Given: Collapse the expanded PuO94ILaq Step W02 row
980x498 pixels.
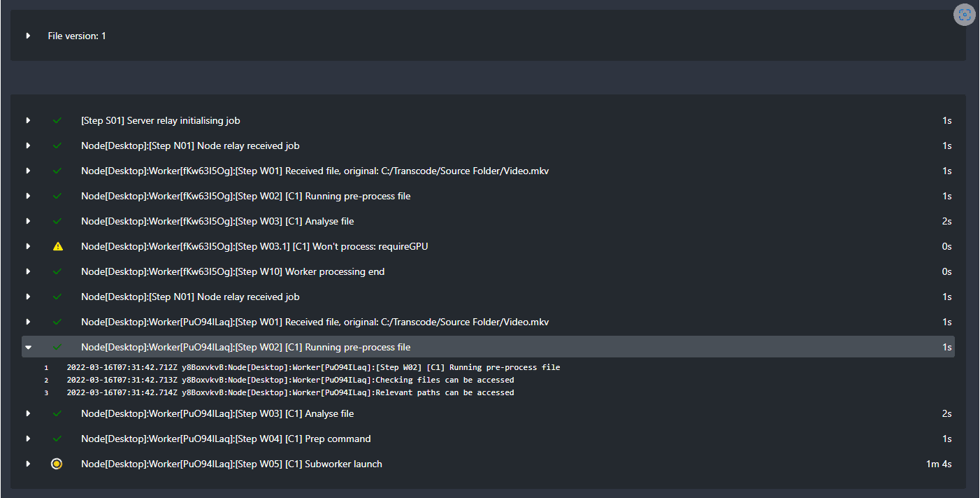Looking at the screenshot, I should [x=29, y=347].
